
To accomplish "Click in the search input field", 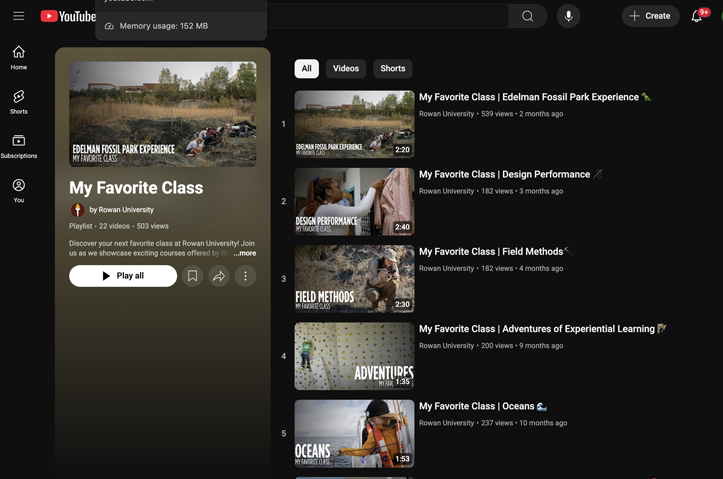I will tap(387, 16).
